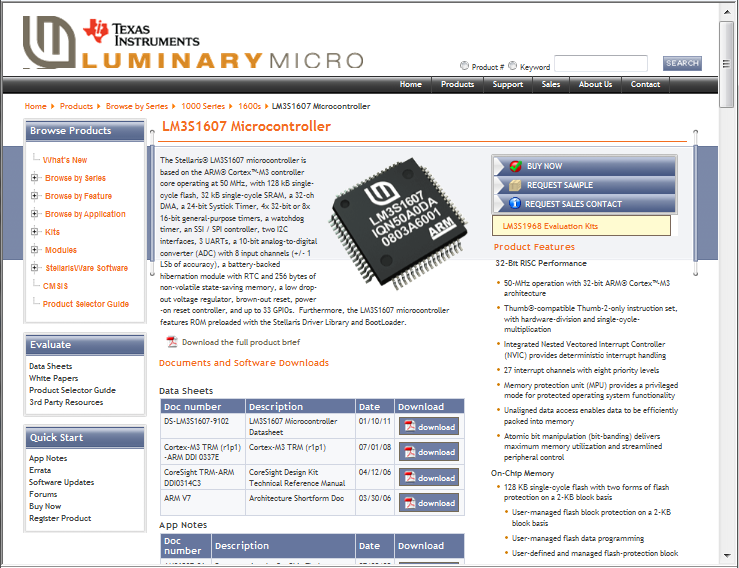Click the PDF icon next to product brief
Screen dimensions: 739x568
click(172, 342)
